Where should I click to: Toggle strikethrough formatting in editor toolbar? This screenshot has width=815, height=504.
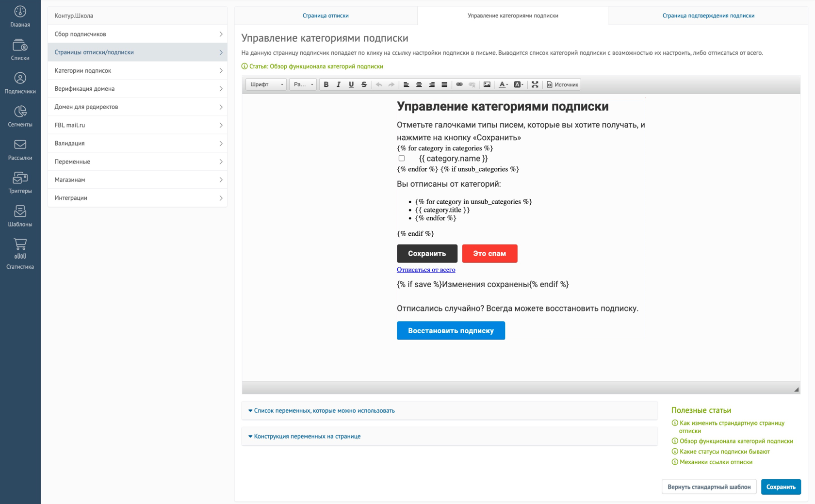tap(364, 84)
